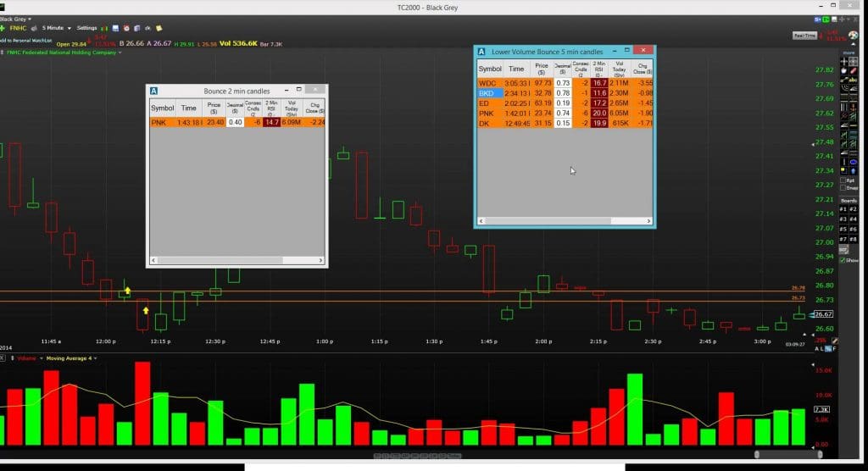Open board #8

(853, 239)
